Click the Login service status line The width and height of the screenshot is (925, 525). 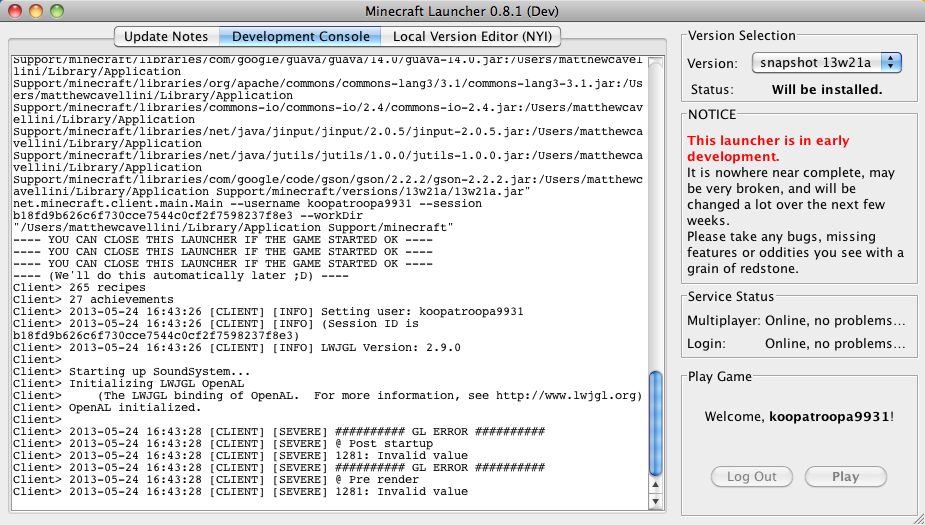(x=796, y=344)
